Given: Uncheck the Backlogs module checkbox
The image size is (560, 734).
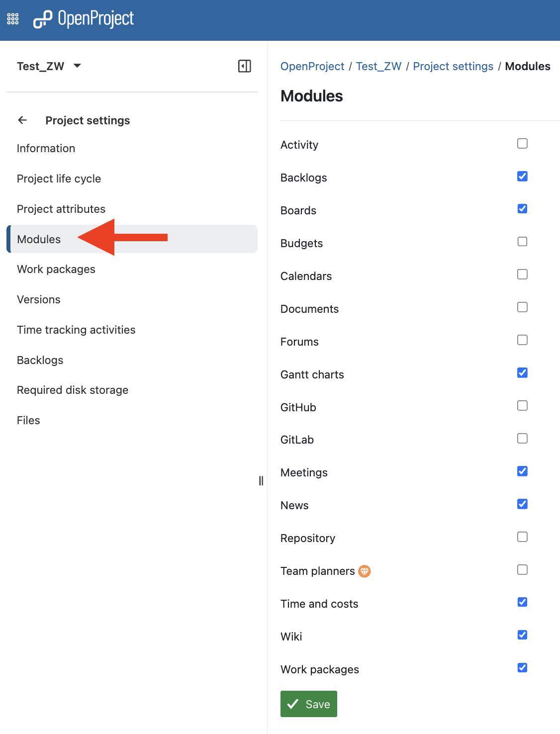Looking at the screenshot, I should pyautogui.click(x=522, y=177).
